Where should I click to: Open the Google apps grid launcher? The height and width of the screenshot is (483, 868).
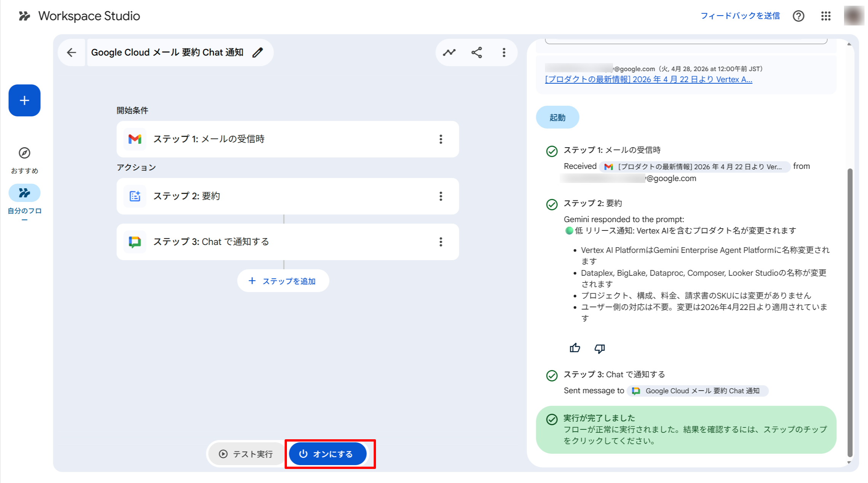point(826,16)
